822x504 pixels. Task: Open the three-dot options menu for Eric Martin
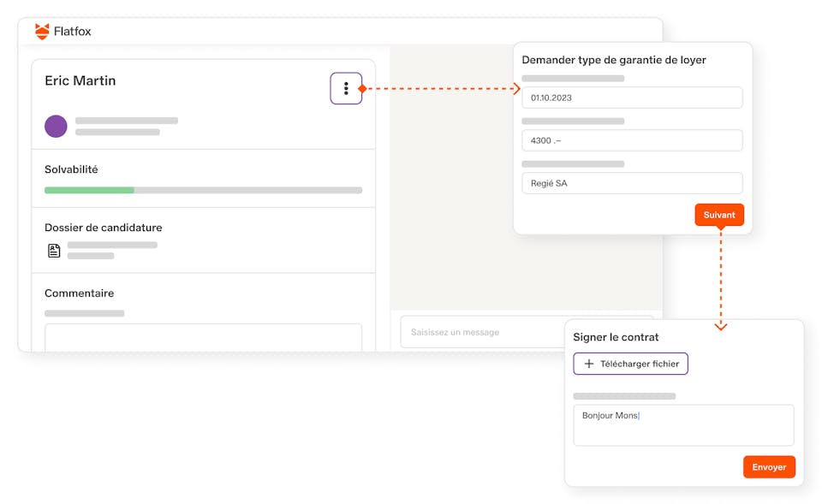click(346, 88)
